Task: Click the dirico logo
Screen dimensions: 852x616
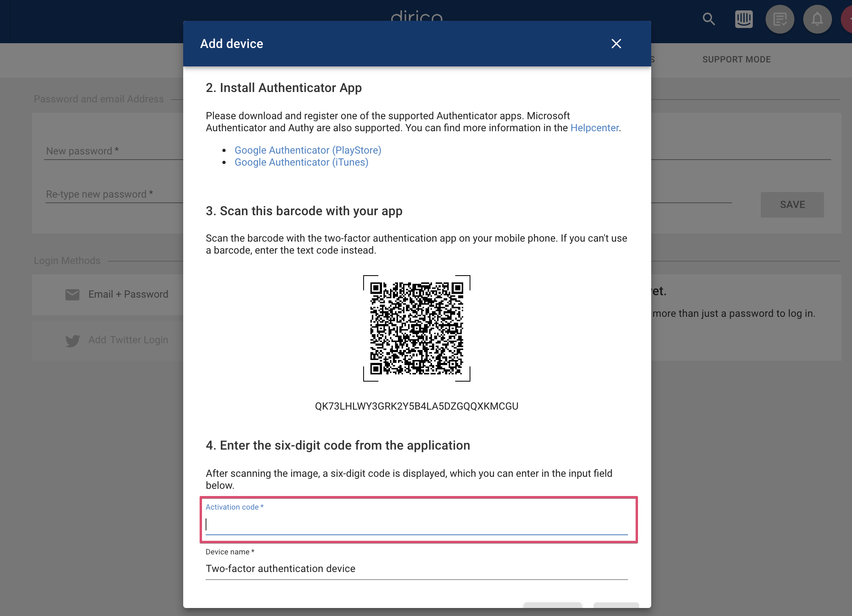Action: click(416, 16)
